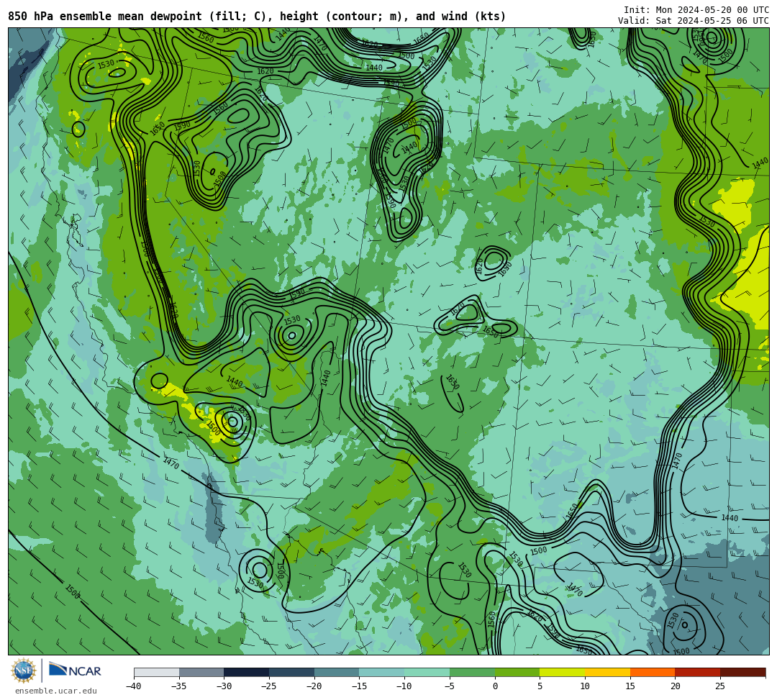Click the -10 colorbar tick label
This screenshot has width=777, height=700.
404,686
